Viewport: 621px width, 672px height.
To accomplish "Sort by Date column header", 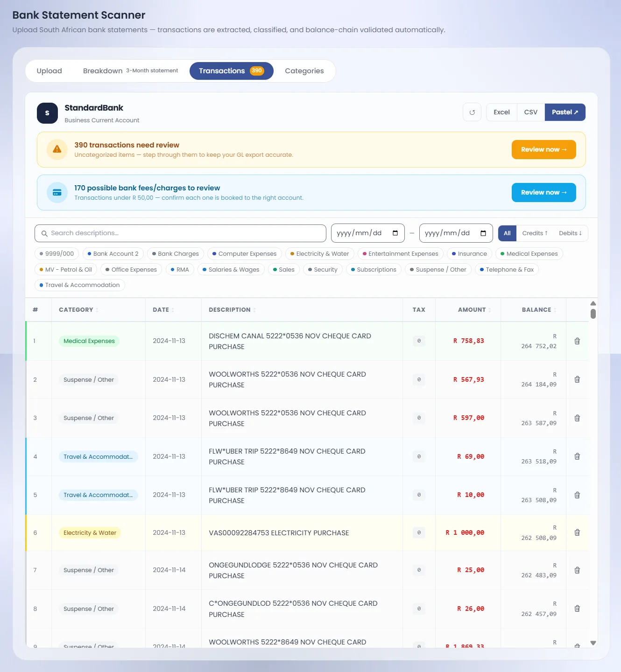I will [163, 310].
